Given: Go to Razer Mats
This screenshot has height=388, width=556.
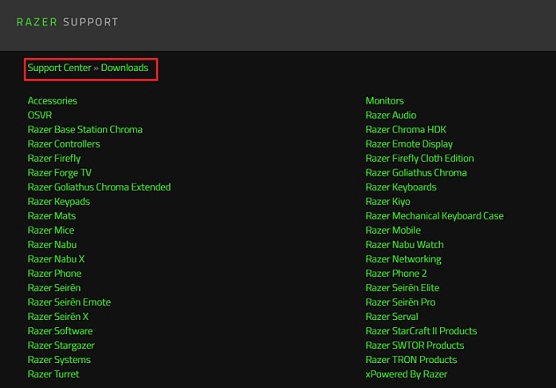Looking at the screenshot, I should pos(52,216).
